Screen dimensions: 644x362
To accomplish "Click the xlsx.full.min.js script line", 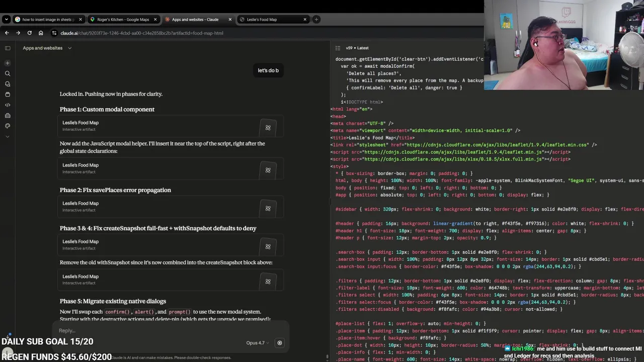I will tap(450, 159).
